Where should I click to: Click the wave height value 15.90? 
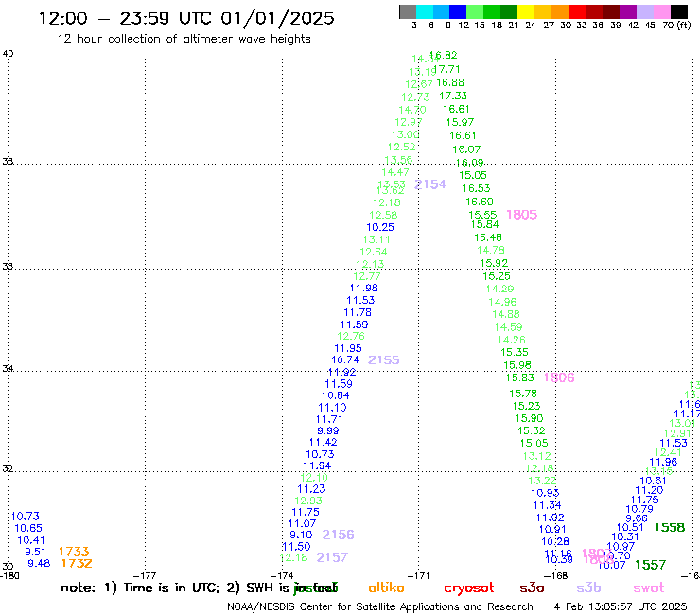tap(529, 418)
